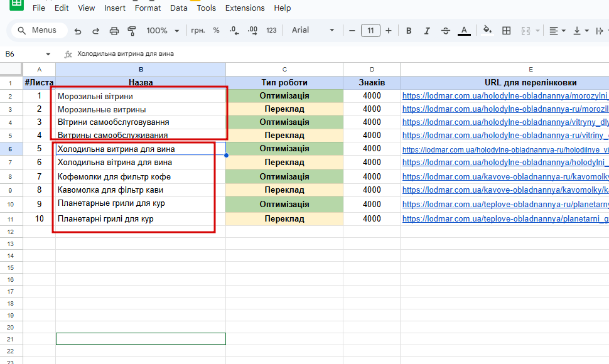Screen dimensions: 609x364
Task: Select the 'Знаків' header cell
Action: (372, 83)
